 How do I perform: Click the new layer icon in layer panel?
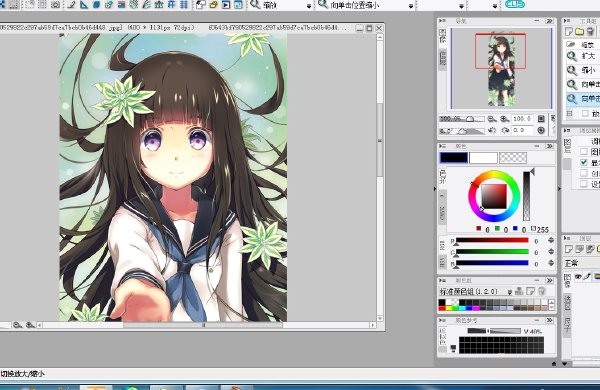point(569,250)
